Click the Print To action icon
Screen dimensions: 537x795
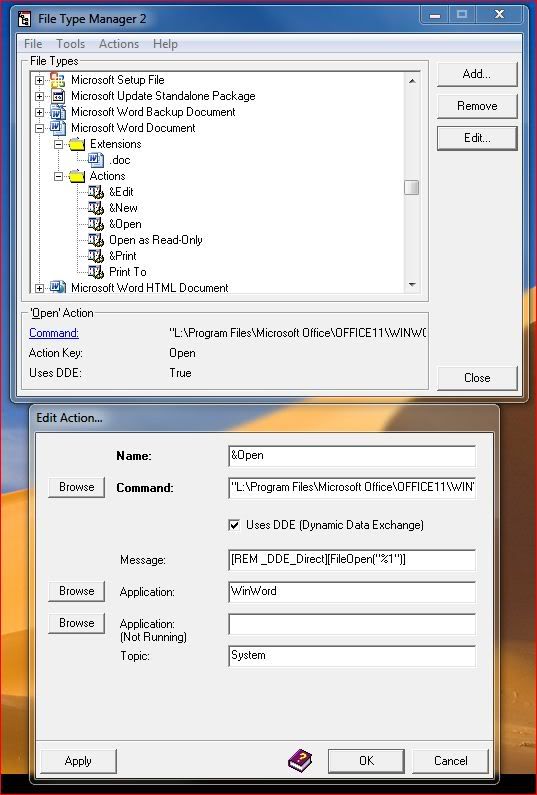96,272
